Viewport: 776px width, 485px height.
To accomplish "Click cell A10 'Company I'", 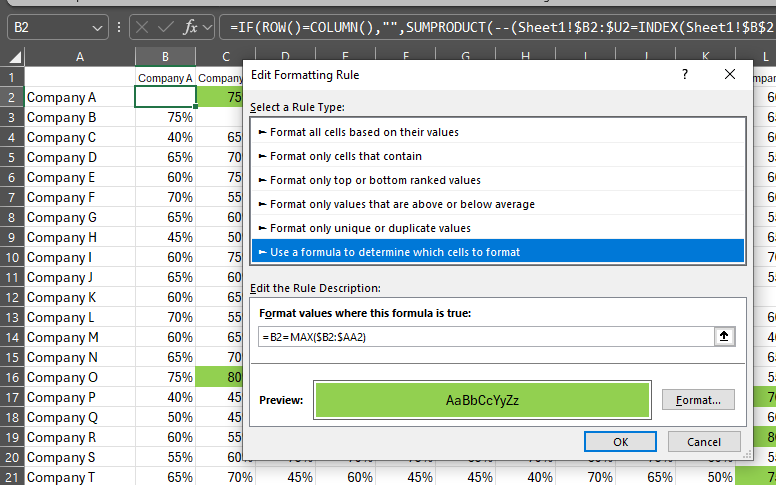I will click(80, 257).
